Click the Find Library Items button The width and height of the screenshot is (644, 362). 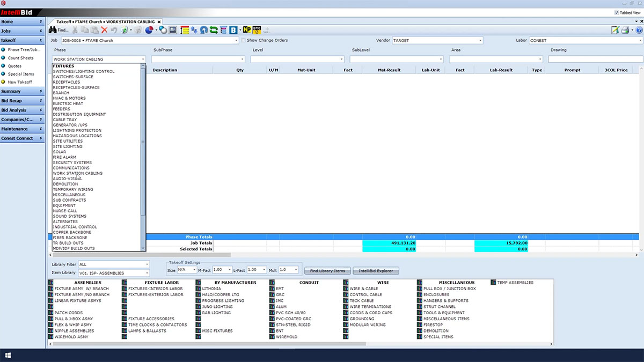click(x=327, y=271)
